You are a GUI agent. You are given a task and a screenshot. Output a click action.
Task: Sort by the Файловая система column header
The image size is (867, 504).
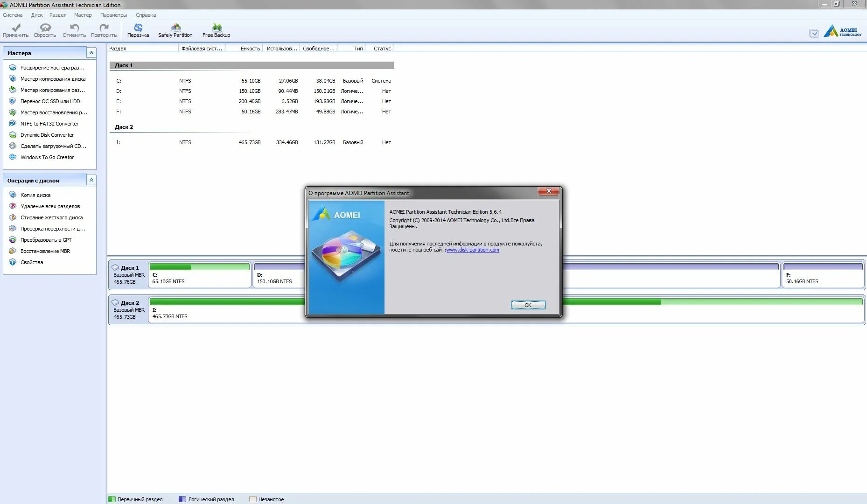[x=202, y=49]
